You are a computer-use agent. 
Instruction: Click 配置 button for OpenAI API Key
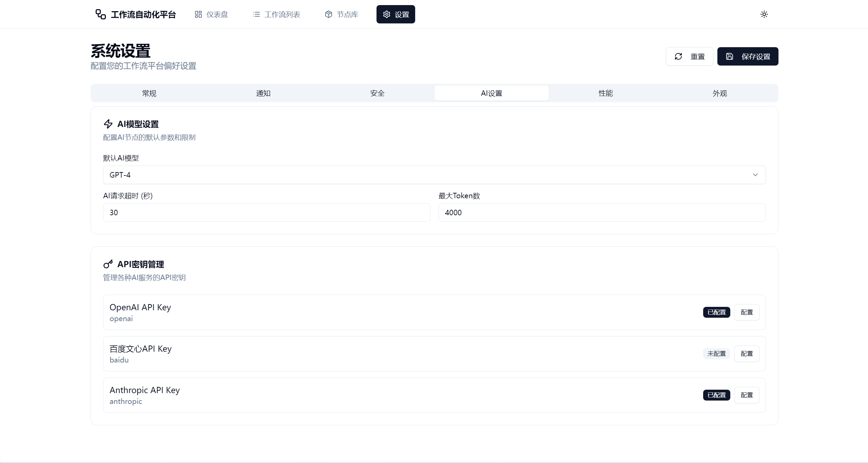[x=747, y=312]
